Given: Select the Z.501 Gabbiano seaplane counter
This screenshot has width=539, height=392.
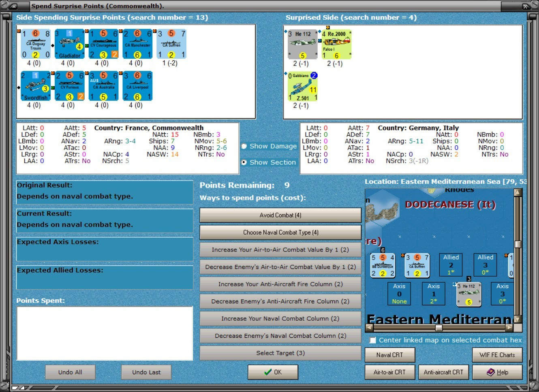Looking at the screenshot, I should coord(302,87).
